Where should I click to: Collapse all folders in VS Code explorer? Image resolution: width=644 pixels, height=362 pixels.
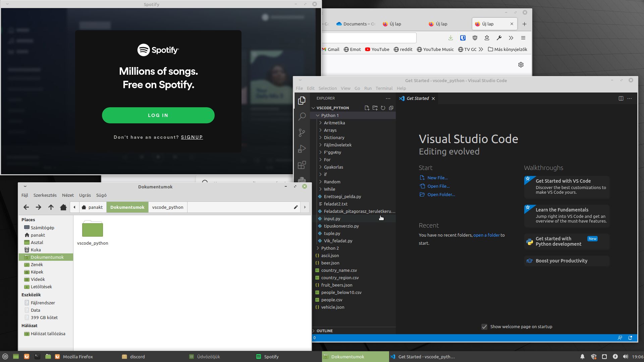tap(391, 108)
